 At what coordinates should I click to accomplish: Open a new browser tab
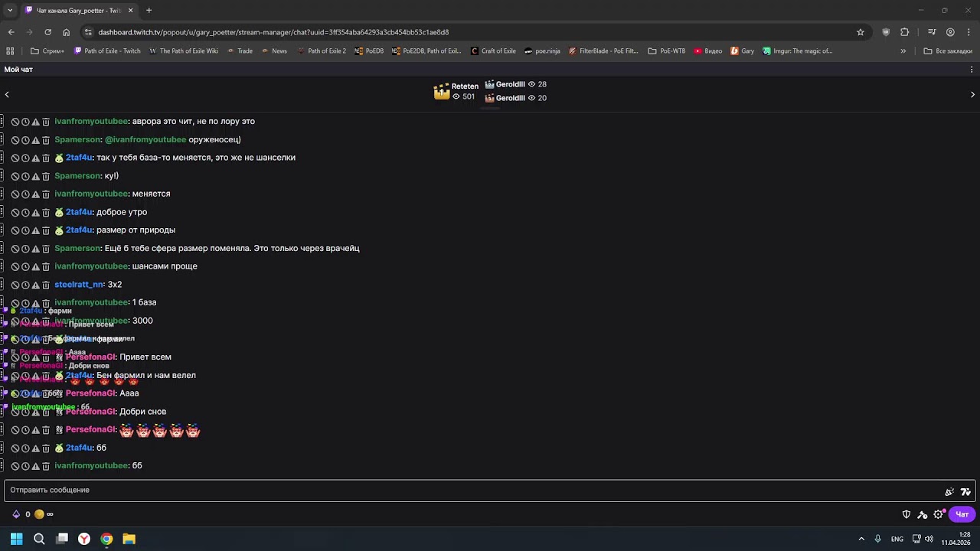tap(149, 11)
